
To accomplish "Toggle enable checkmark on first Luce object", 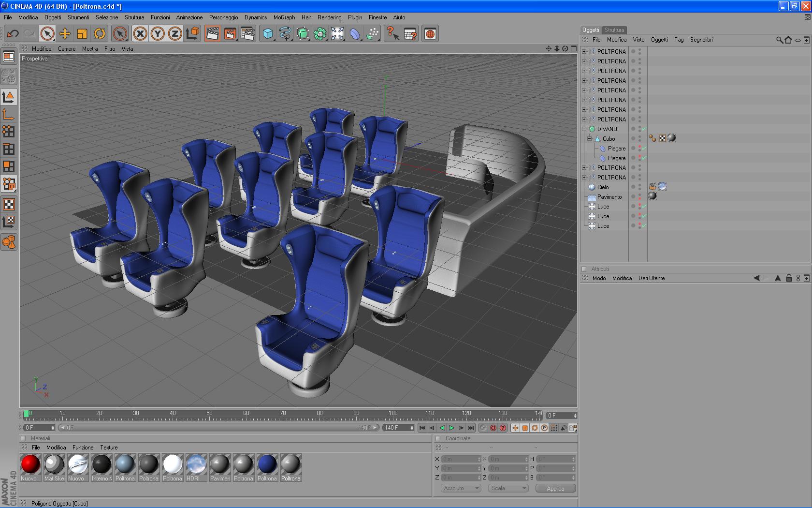I will (x=644, y=207).
